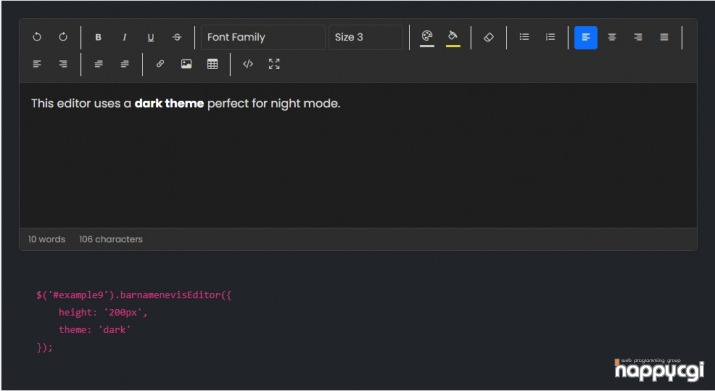Click the "106 characters" status counter
The width and height of the screenshot is (715, 391).
111,239
